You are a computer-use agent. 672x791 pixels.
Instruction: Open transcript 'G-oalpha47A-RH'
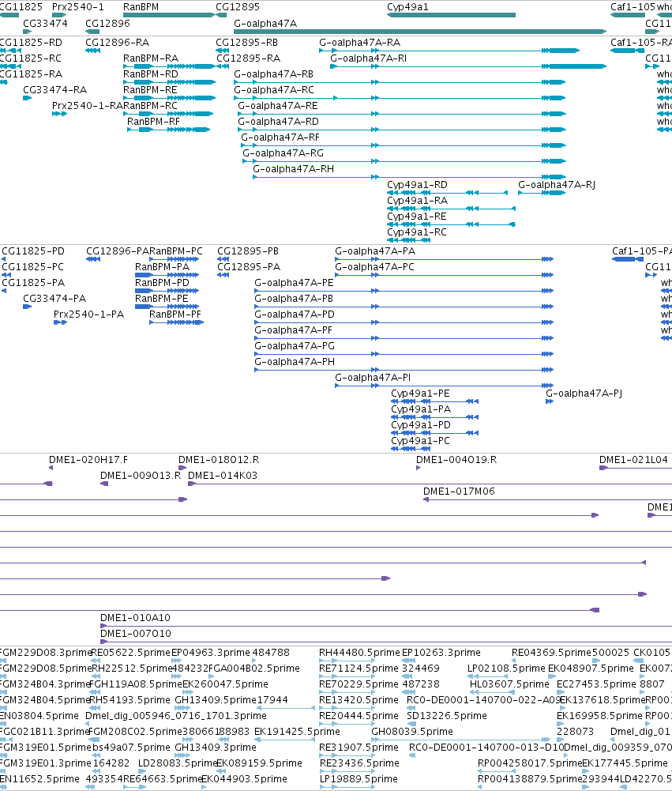pos(294,169)
